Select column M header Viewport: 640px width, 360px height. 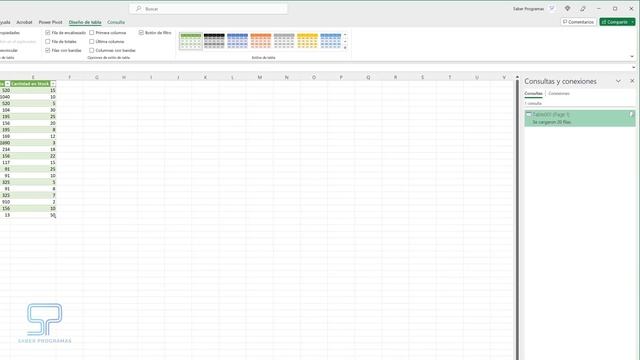pos(260,77)
